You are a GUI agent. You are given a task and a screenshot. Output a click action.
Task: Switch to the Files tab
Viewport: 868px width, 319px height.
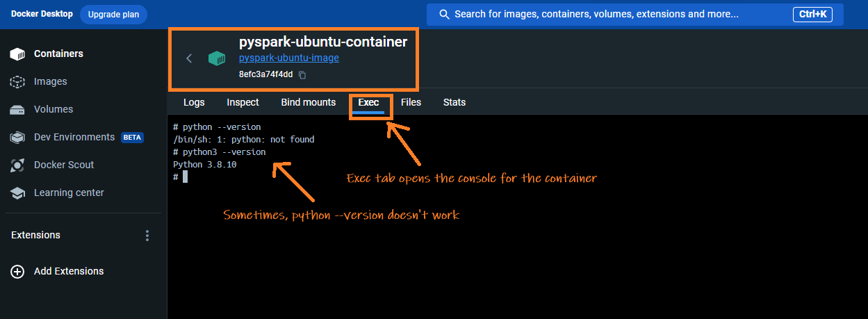click(411, 102)
